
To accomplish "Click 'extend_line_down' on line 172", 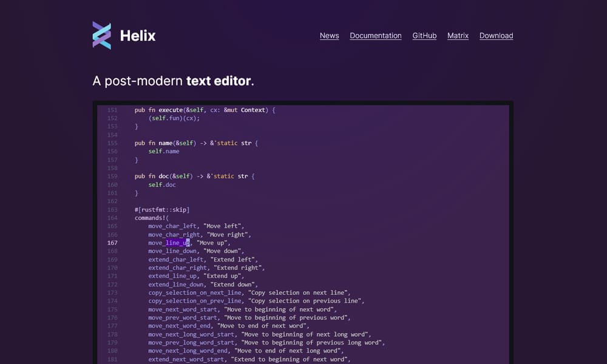I will [176, 285].
